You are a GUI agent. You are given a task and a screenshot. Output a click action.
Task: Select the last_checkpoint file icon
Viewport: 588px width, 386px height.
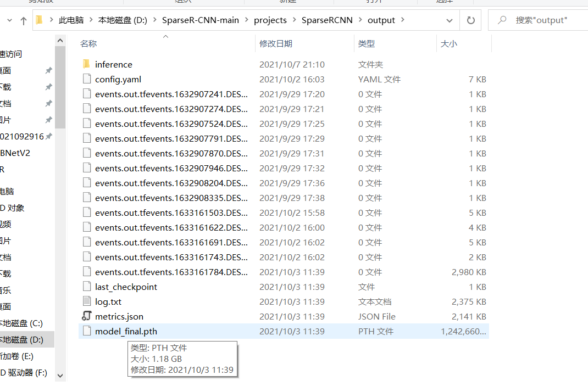[86, 287]
